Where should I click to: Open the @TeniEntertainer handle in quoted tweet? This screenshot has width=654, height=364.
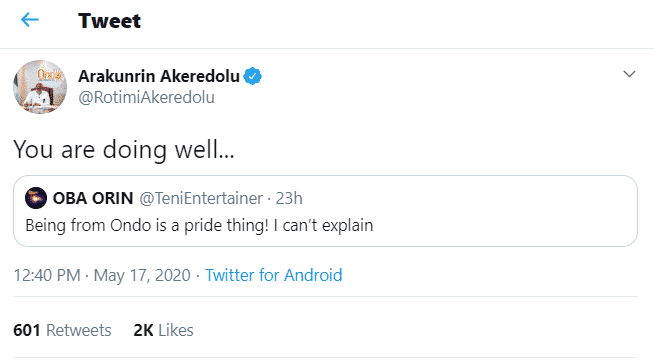pyautogui.click(x=201, y=198)
